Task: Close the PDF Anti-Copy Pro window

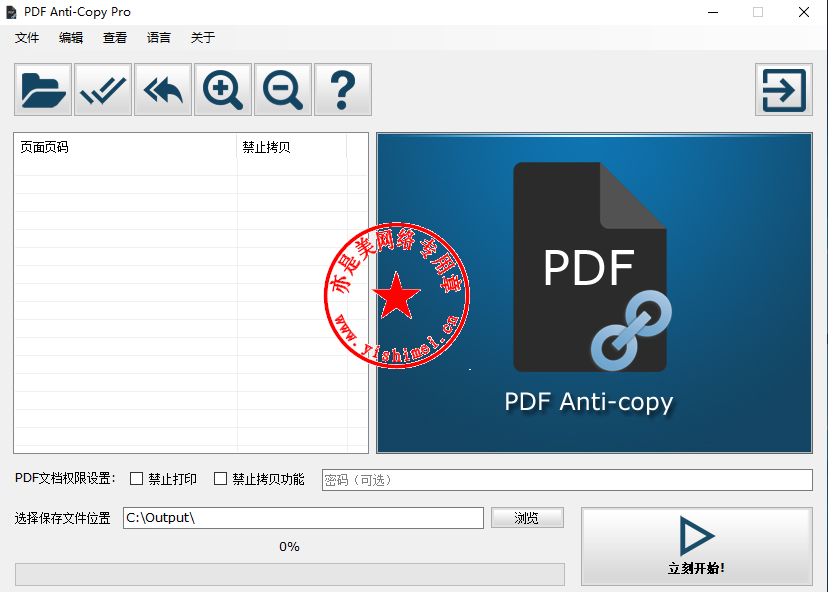Action: click(804, 12)
